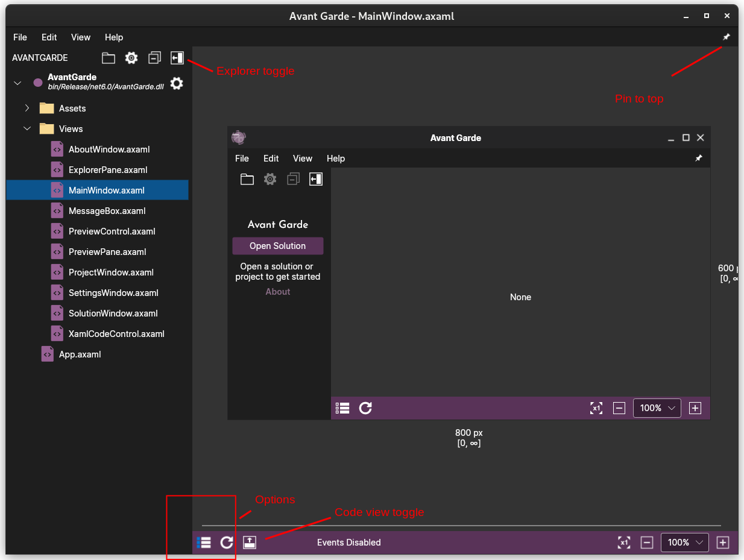This screenshot has height=560, width=744.
Task: Click the gear icon next to AvantGarde.dll
Action: coord(176,83)
